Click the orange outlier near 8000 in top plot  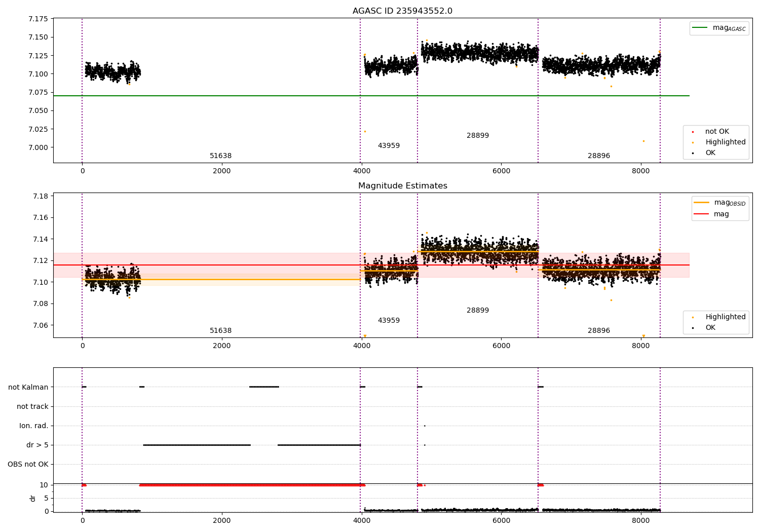coord(643,141)
